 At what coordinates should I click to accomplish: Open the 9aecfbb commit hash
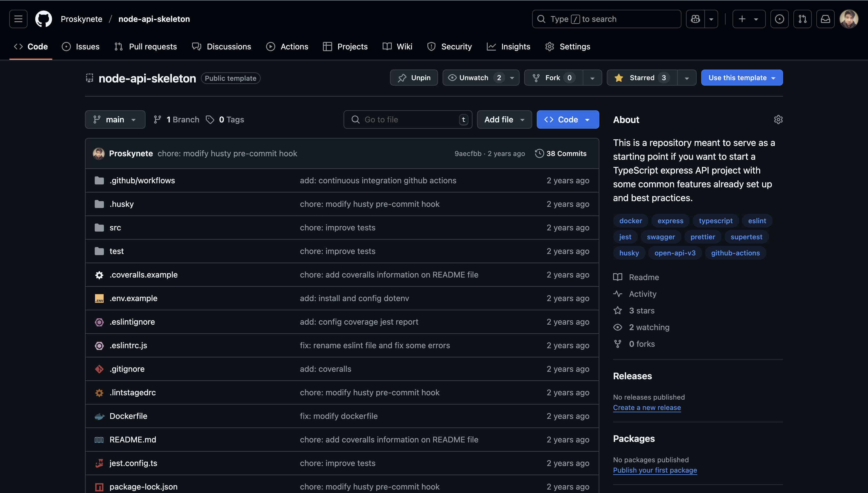click(468, 153)
